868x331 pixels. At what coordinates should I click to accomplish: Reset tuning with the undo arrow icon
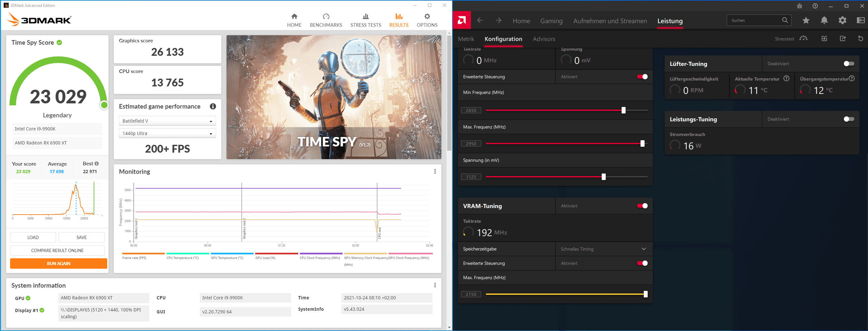coord(861,38)
